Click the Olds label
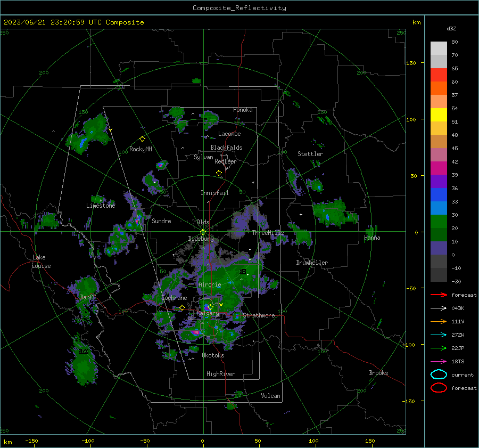The height and width of the screenshot is (448, 479). (203, 222)
